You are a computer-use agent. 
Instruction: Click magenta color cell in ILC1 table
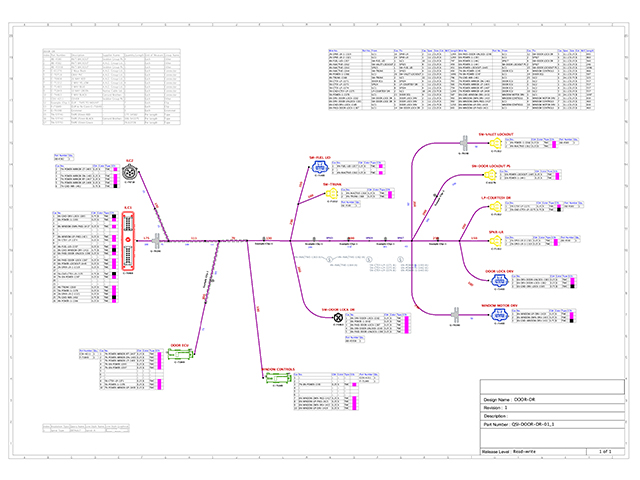[115, 218]
